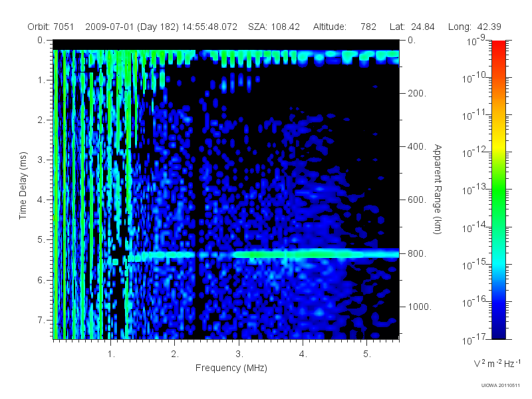
Task: Click the Long: 42.39 header text
Action: (474, 27)
